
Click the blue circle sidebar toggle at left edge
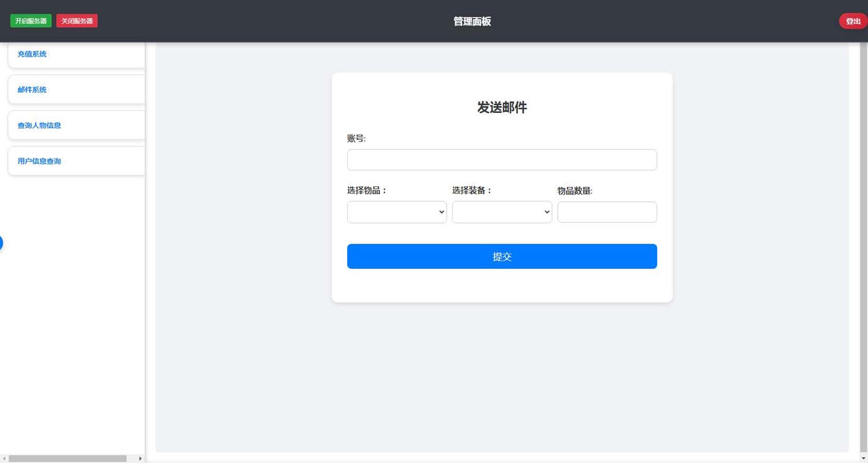pos(1,243)
